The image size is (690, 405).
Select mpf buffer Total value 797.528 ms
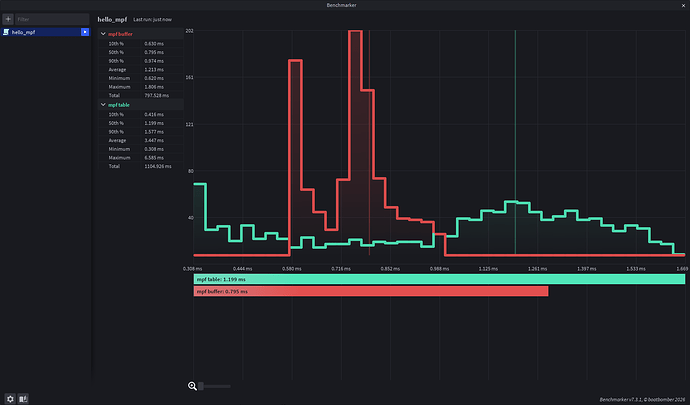(157, 95)
